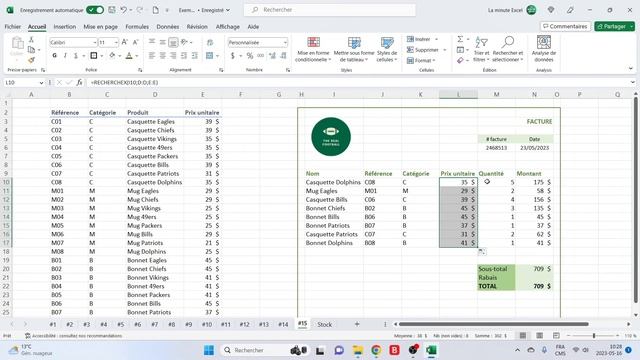Open Rechercher et sélectionner menu
640x360 pixels.
pyautogui.click(x=508, y=49)
